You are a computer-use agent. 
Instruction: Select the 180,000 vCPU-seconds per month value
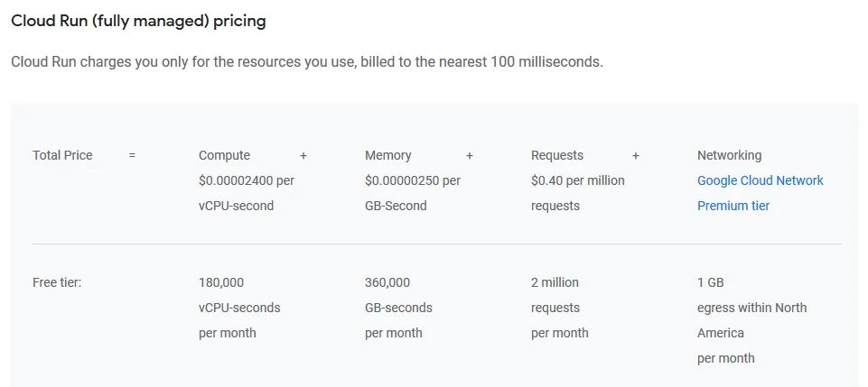point(239,308)
